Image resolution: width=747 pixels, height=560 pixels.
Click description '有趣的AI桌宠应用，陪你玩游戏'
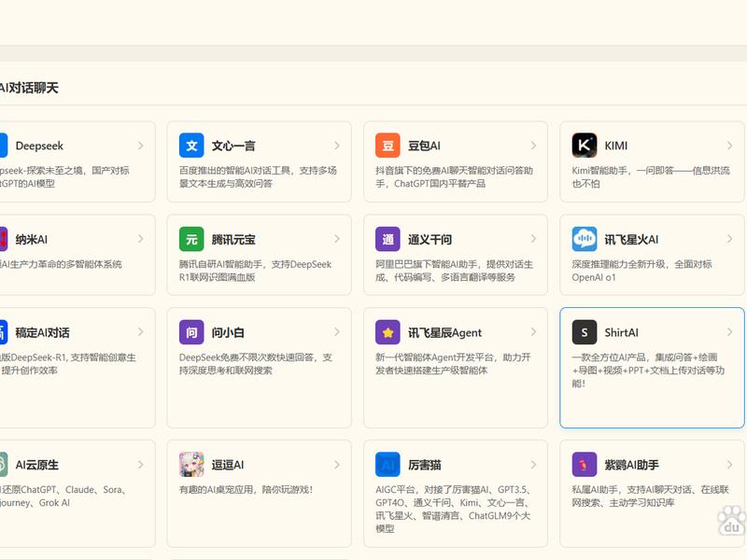[246, 489]
